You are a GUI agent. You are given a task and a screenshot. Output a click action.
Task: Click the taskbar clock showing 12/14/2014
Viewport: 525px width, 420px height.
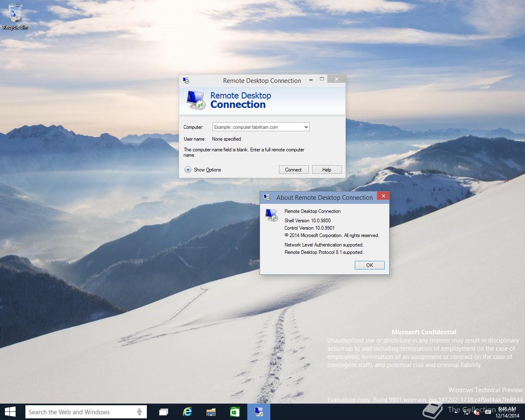tap(507, 412)
